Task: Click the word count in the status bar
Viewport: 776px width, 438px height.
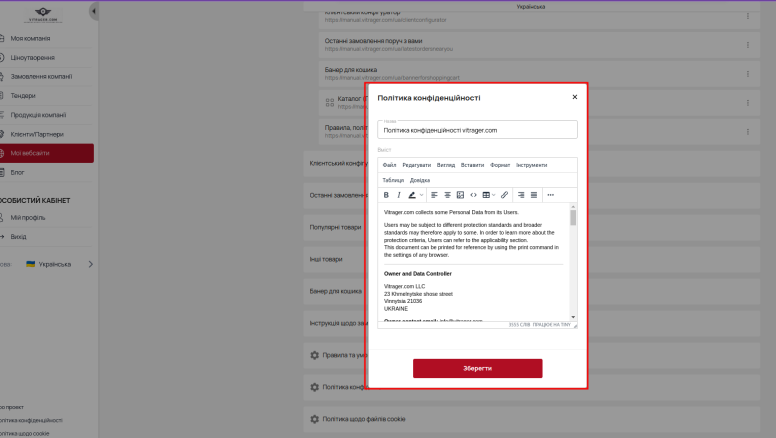Action: (519, 325)
